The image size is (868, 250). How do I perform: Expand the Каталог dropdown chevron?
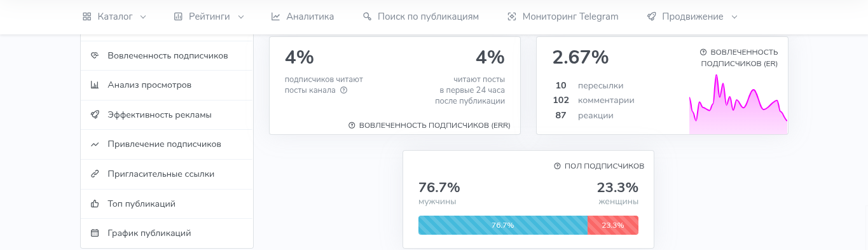[142, 17]
